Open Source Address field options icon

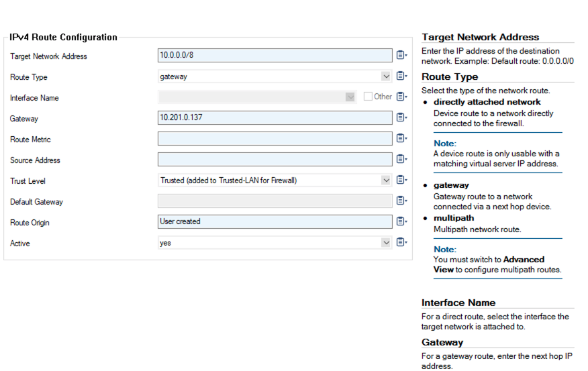[x=401, y=160]
